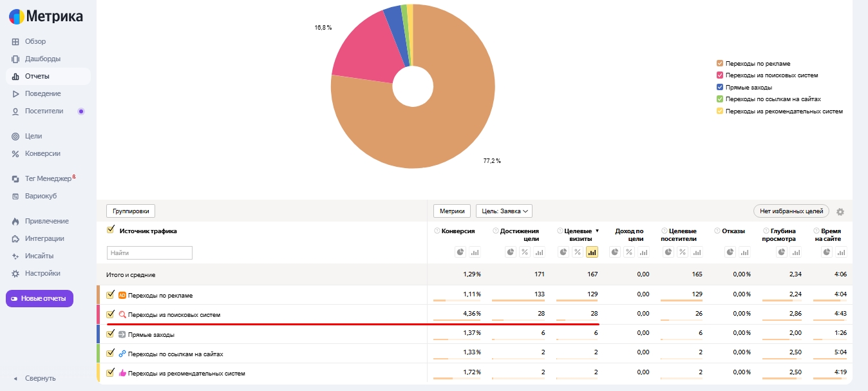Viewport: 868px width, 391px height.
Task: Click highlighted bar chart icon under Целевые визиты
Action: (x=592, y=252)
